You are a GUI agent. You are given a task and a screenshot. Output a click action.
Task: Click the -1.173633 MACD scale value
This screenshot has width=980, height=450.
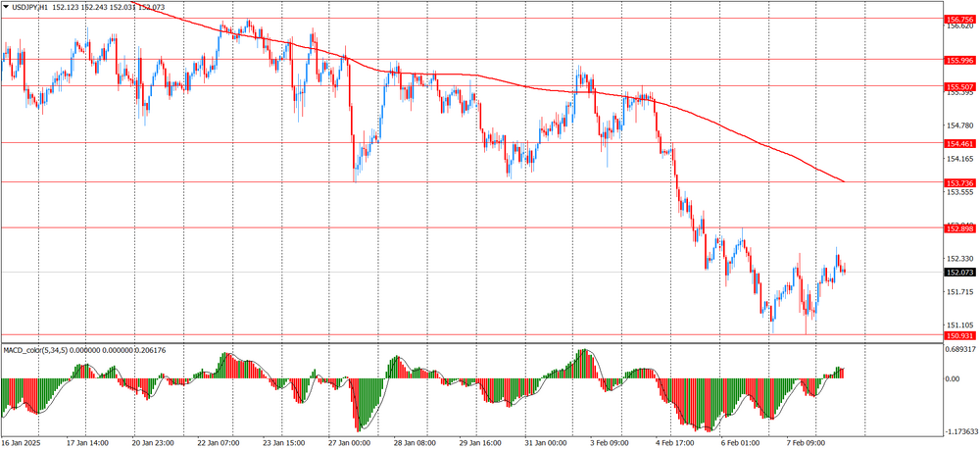961,430
